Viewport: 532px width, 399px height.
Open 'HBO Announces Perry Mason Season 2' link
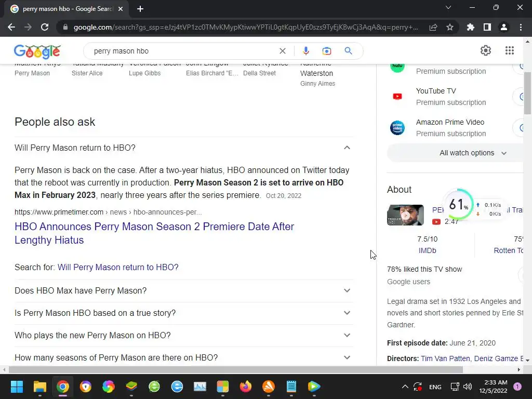pos(154,233)
